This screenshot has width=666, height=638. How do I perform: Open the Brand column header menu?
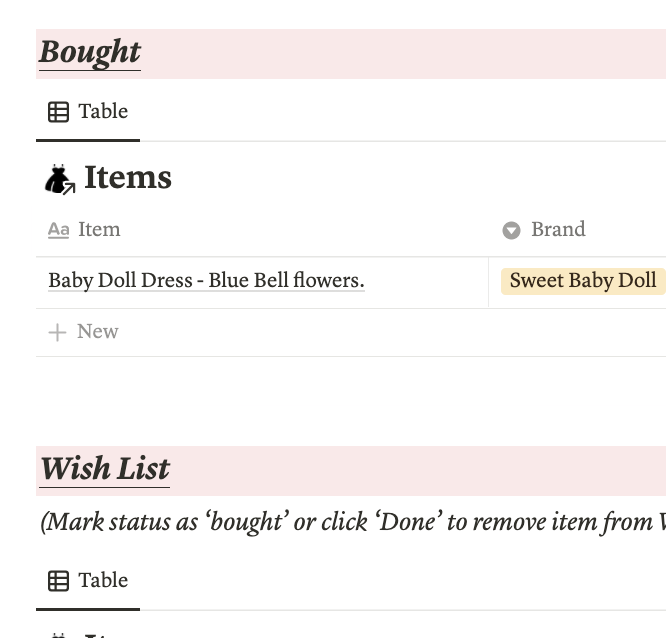558,230
